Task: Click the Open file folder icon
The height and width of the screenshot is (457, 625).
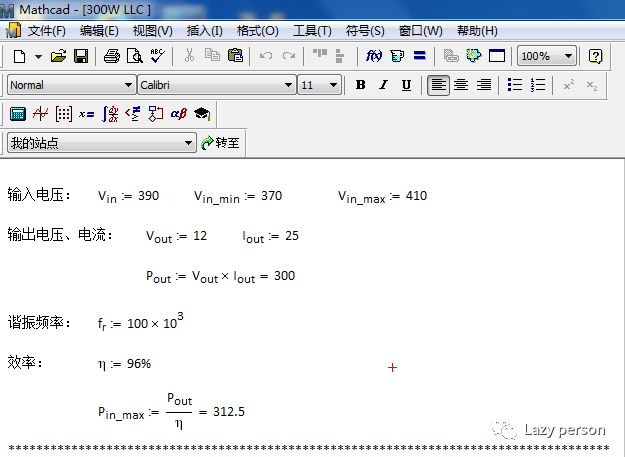Action: (x=59, y=56)
